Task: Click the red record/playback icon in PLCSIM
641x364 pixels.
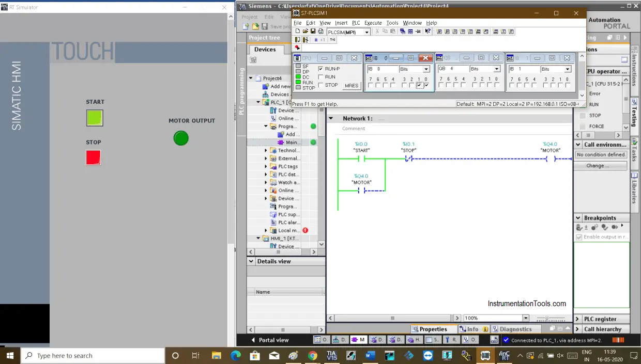Action: (297, 48)
